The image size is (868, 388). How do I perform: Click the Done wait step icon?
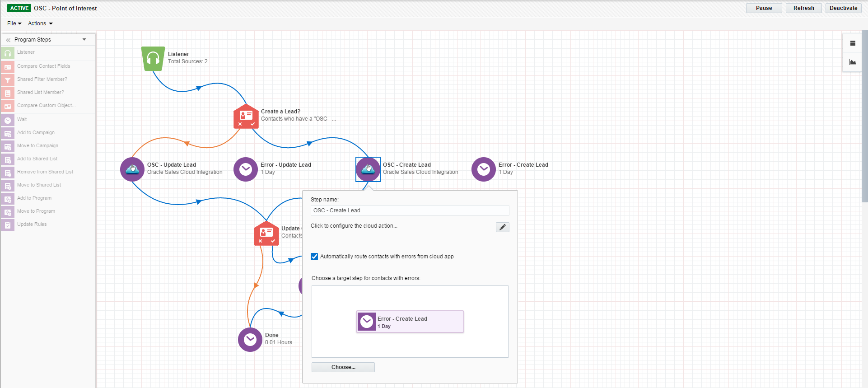point(250,340)
